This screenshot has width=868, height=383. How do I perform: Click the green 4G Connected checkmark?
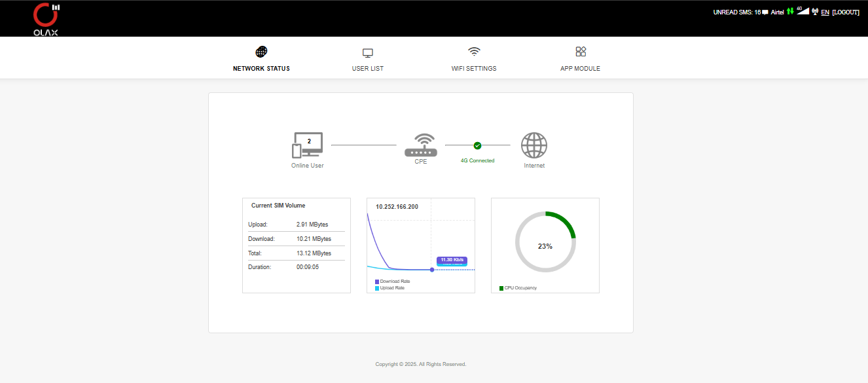477,145
